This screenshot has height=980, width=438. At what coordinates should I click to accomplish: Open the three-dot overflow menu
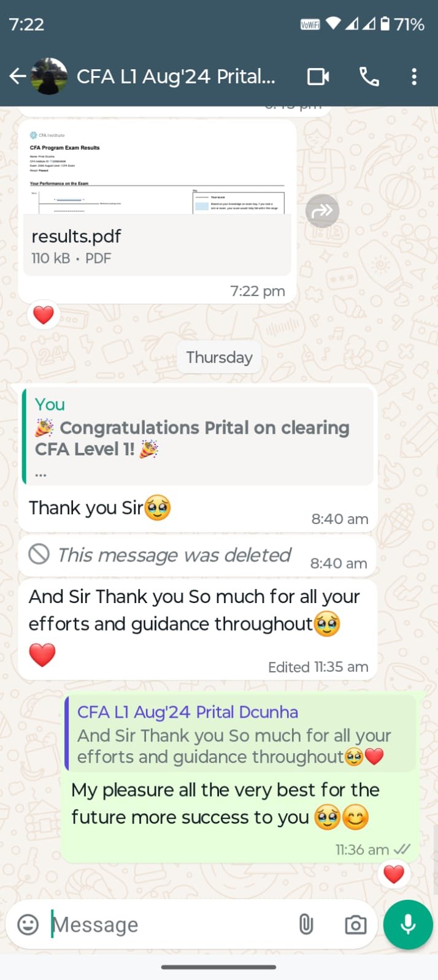pos(414,77)
